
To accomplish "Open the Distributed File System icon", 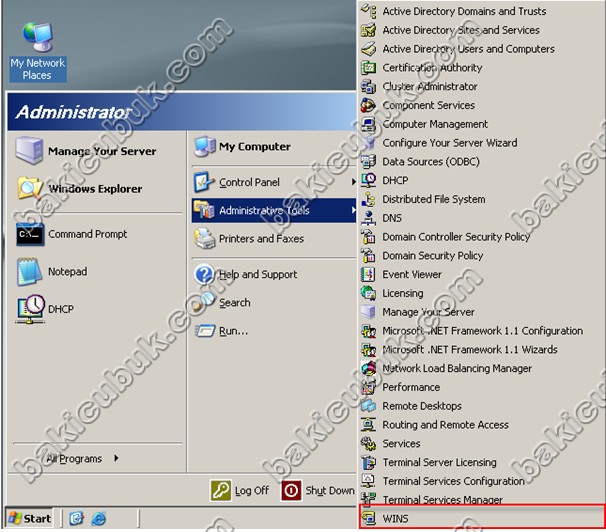I will pyautogui.click(x=369, y=199).
